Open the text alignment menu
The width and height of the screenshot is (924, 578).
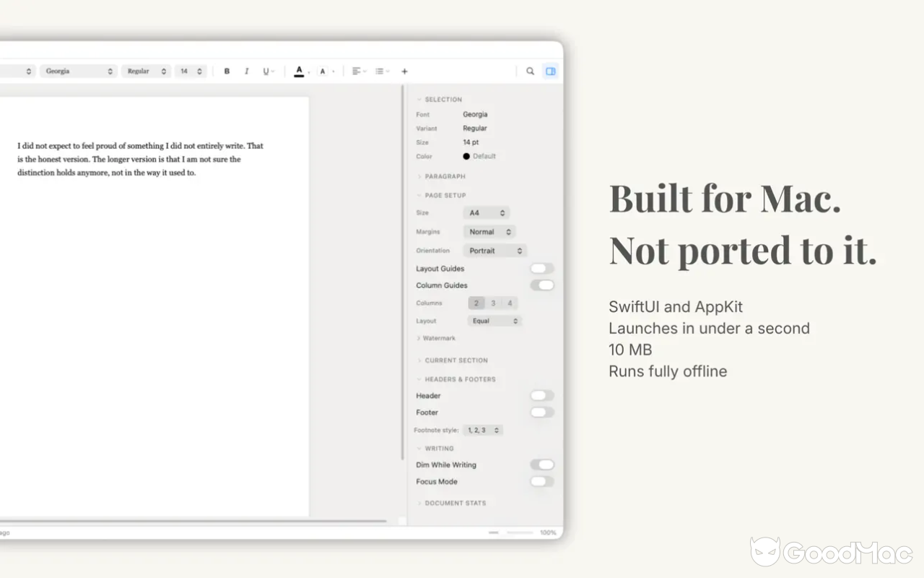click(359, 72)
